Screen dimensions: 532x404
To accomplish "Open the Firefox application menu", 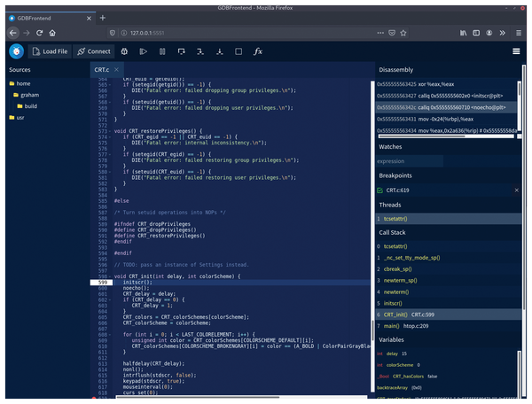I will pyautogui.click(x=519, y=33).
